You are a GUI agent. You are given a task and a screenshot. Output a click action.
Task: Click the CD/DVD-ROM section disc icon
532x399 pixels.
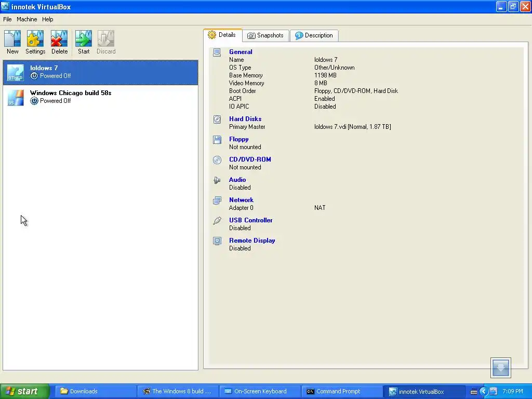[217, 160]
